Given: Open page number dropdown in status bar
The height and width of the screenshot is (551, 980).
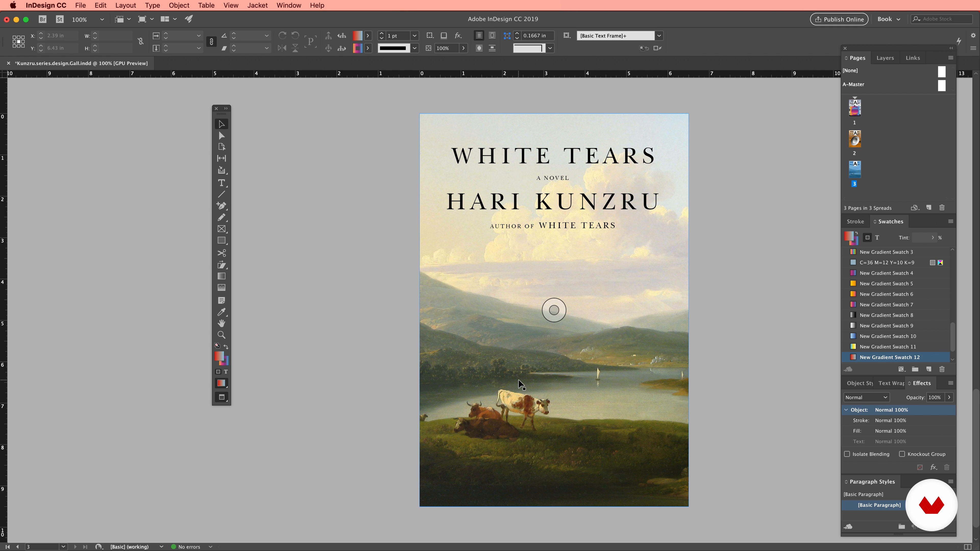Looking at the screenshot, I should [x=63, y=547].
